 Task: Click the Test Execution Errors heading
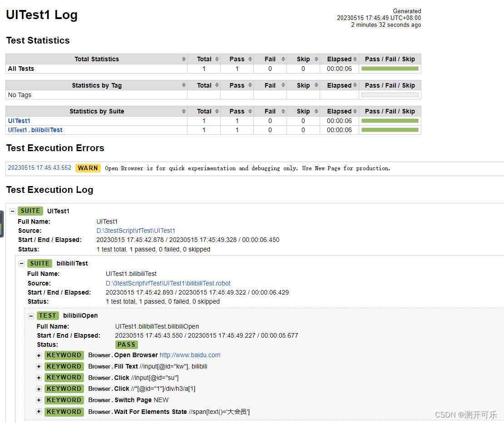[55, 148]
